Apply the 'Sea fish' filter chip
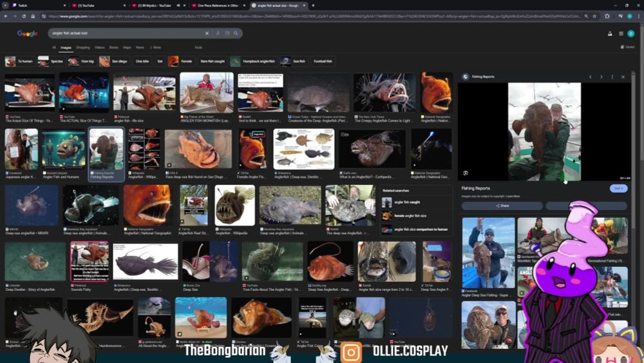This screenshot has width=644, height=363. coord(294,61)
